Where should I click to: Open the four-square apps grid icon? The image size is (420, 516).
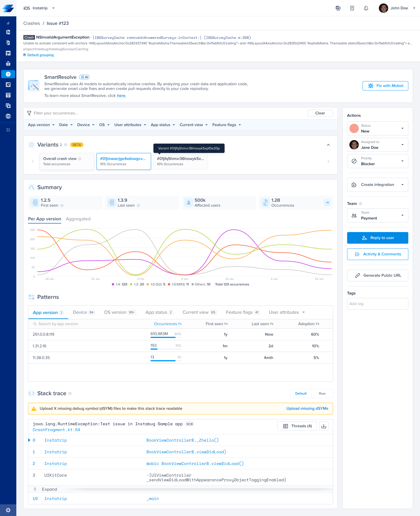click(8, 130)
